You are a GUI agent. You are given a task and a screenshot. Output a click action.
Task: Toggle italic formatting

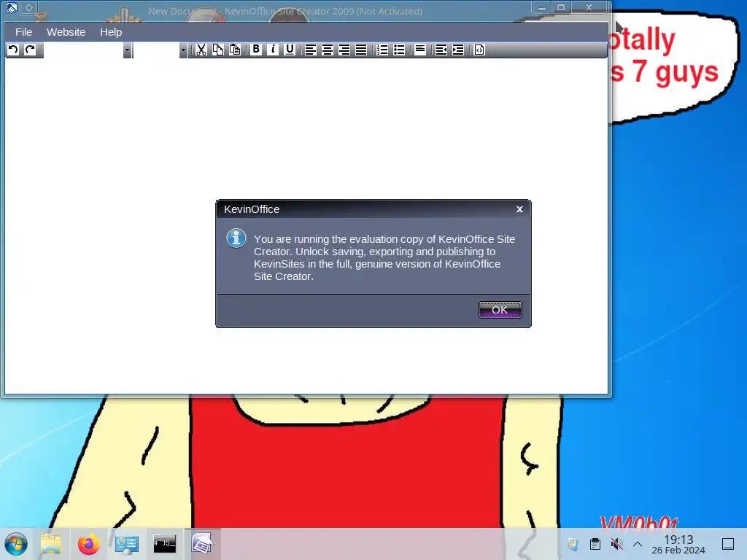point(273,50)
